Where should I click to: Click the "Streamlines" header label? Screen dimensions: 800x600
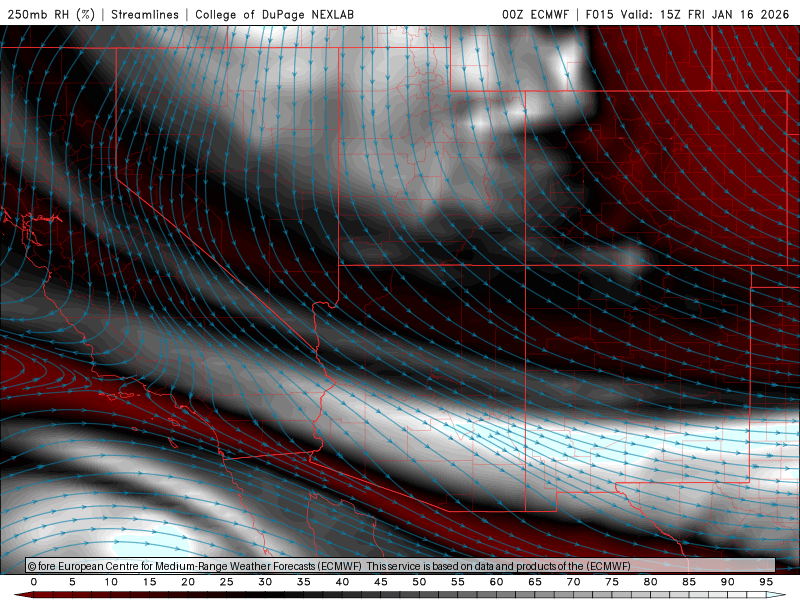[x=145, y=14]
